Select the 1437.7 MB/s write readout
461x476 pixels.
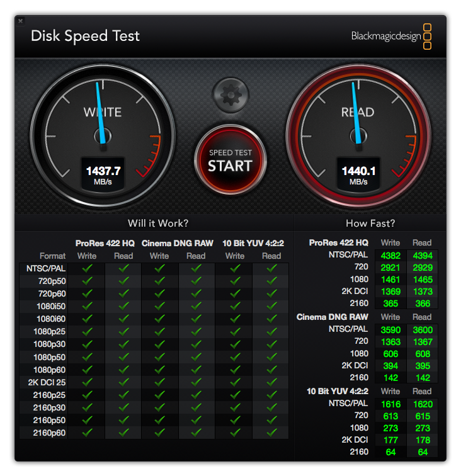[103, 175]
